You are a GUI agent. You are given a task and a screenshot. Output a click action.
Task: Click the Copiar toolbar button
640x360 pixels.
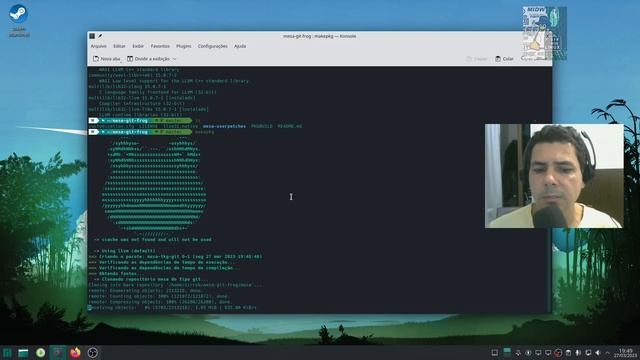tap(477, 59)
